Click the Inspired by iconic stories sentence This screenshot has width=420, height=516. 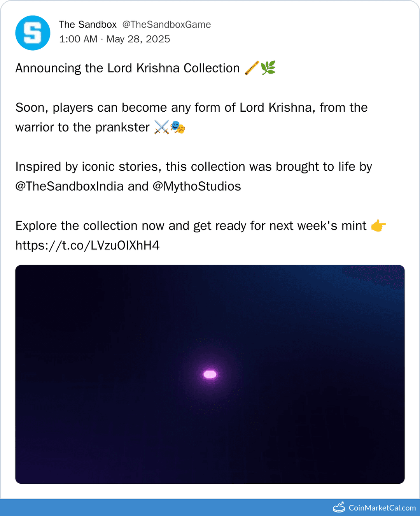point(194,167)
